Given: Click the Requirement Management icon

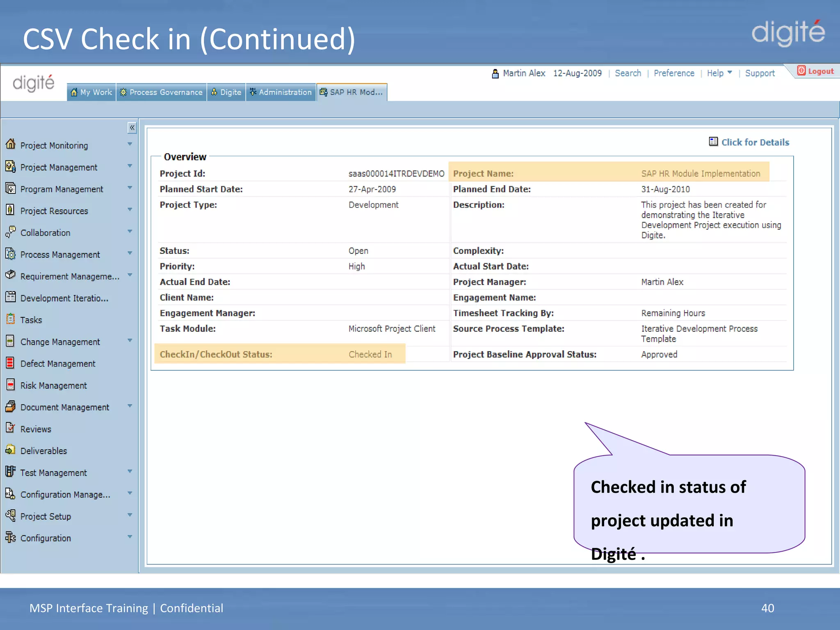Looking at the screenshot, I should [11, 275].
